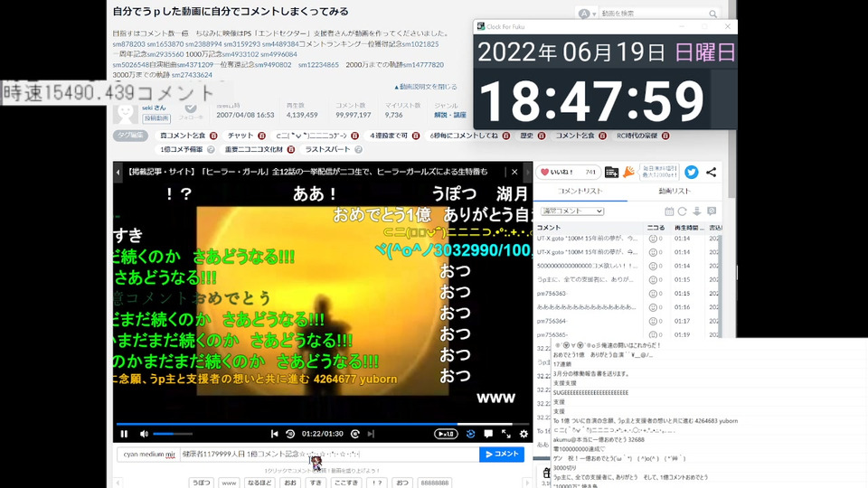Screen dimensions: 868x488
Task: Jump to start of the video
Action: pos(274,434)
